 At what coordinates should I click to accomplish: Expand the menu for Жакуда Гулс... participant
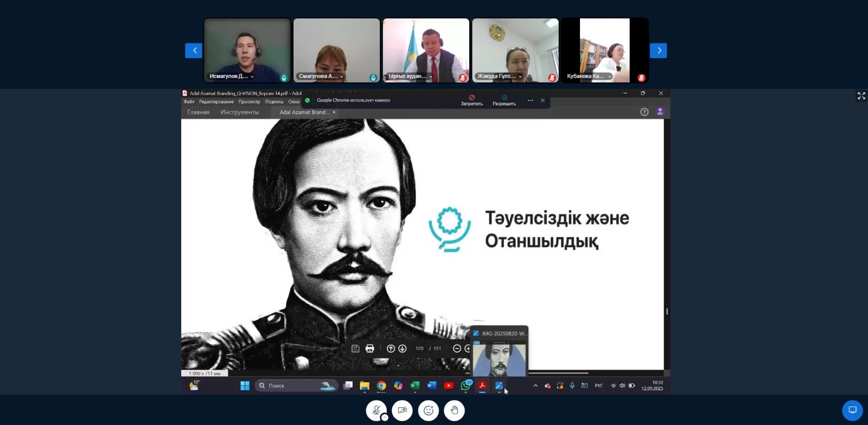[520, 77]
